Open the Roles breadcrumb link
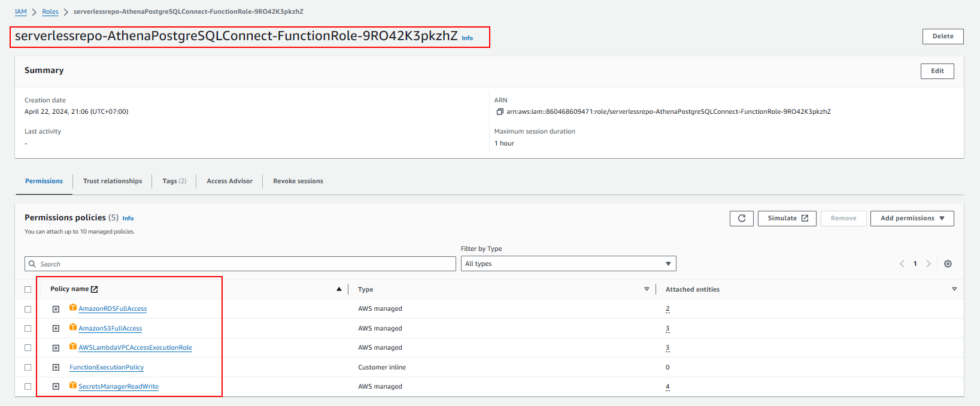This screenshot has width=980, height=406. point(50,12)
